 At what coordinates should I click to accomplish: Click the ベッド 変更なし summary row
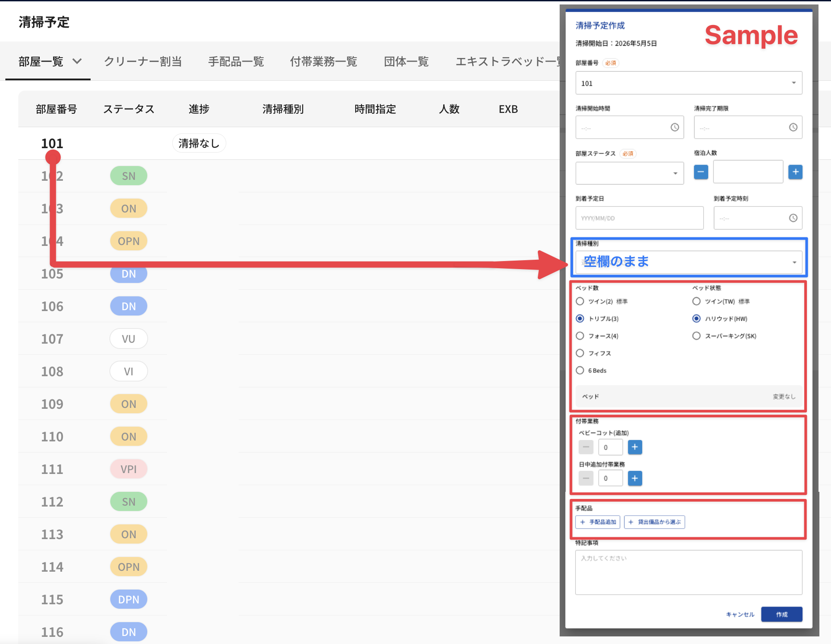point(689,396)
